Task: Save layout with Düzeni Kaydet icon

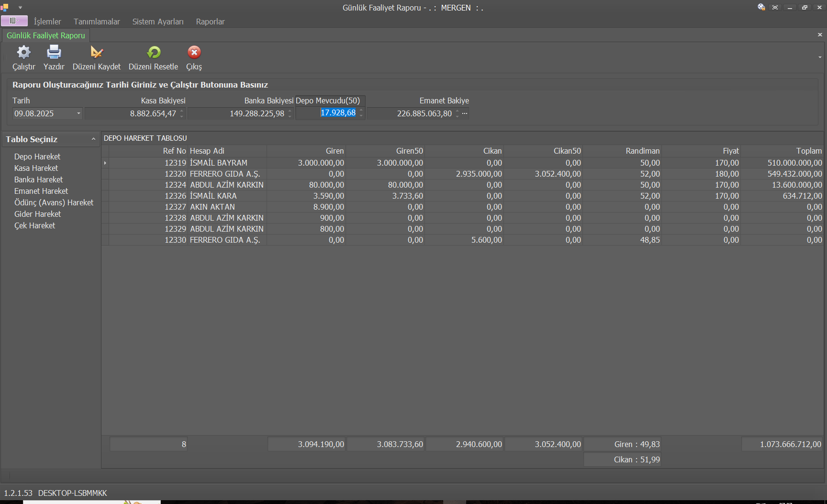Action: pos(97,53)
